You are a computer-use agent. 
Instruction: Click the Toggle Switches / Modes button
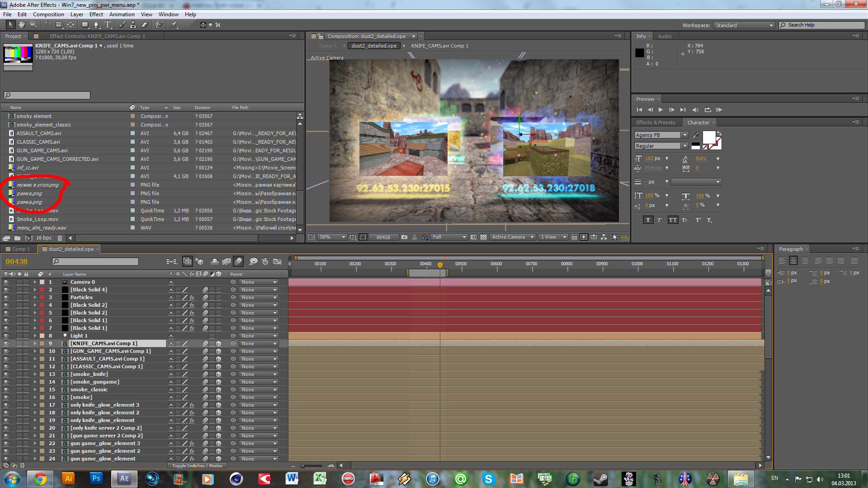[197, 466]
